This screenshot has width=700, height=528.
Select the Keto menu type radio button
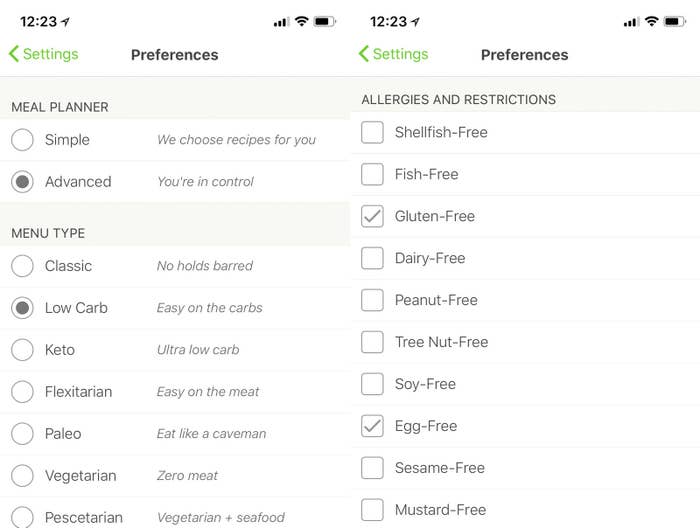[22, 349]
